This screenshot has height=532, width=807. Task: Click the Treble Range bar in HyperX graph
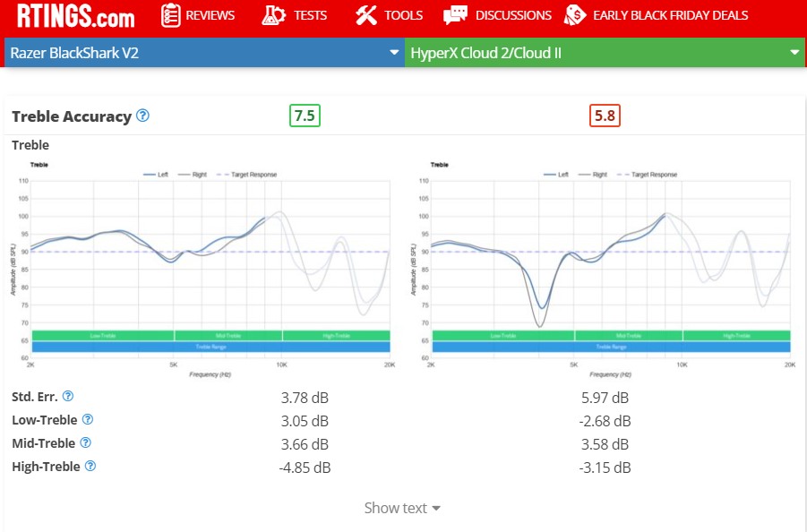[612, 347]
